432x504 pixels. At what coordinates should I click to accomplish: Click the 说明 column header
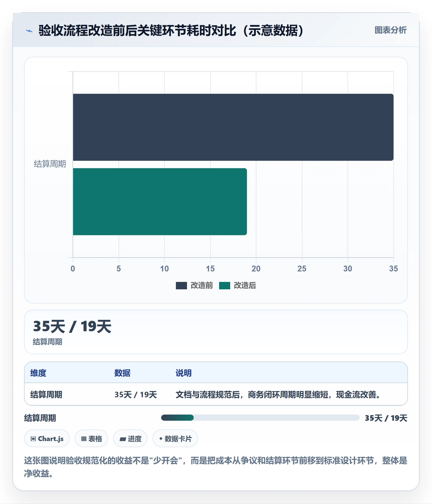click(184, 373)
